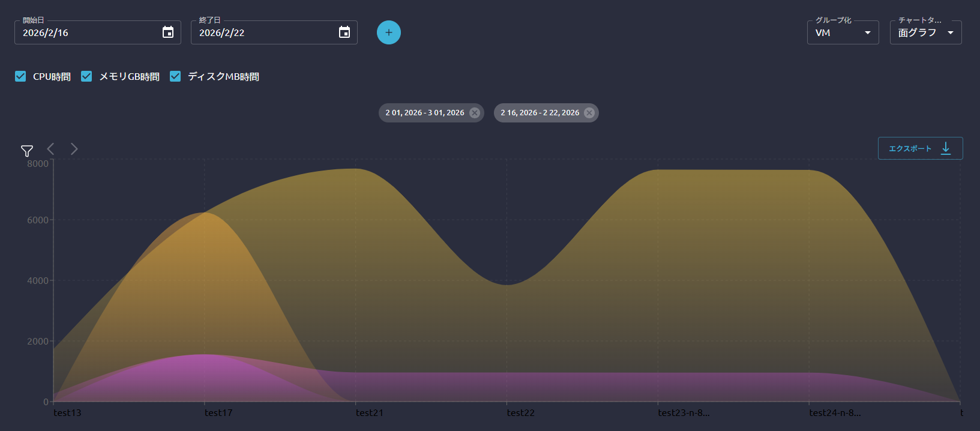Open the chart type 面グラフ dropdown
The image size is (980, 431).
coord(925,32)
